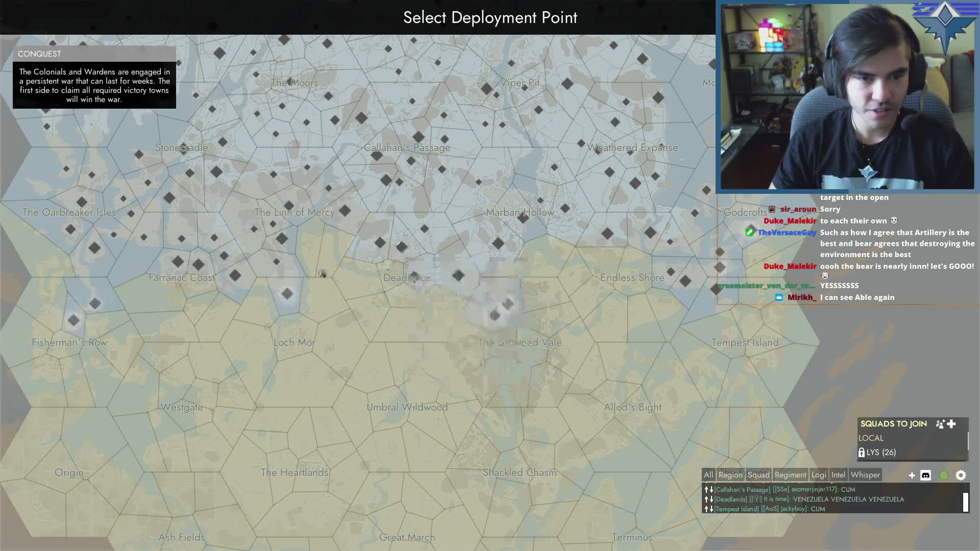
Task: Select diamond town marker above Callahan's Passage label
Action: pyautogui.click(x=419, y=137)
